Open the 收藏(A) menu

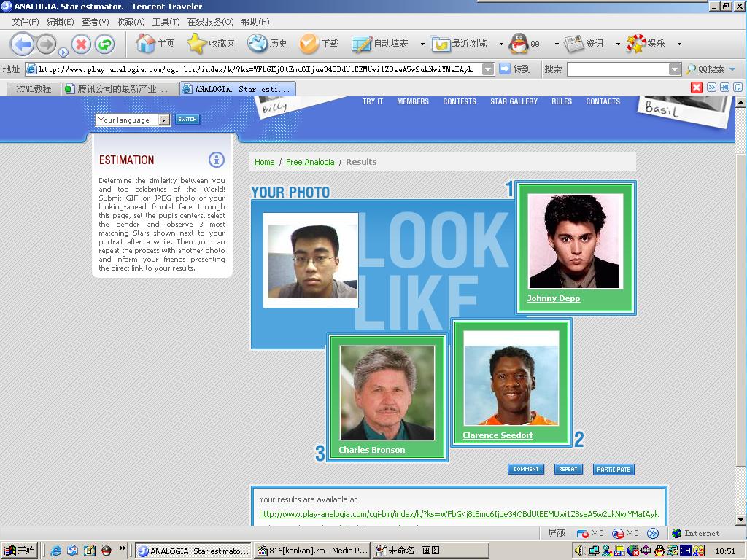click(130, 22)
